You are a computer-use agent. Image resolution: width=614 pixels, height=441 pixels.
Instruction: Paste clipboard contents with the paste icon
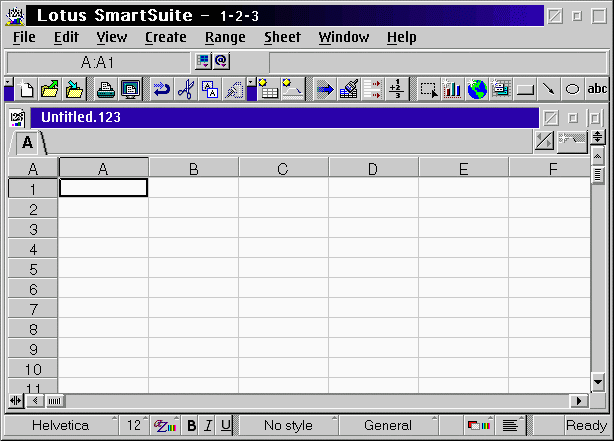point(234,89)
